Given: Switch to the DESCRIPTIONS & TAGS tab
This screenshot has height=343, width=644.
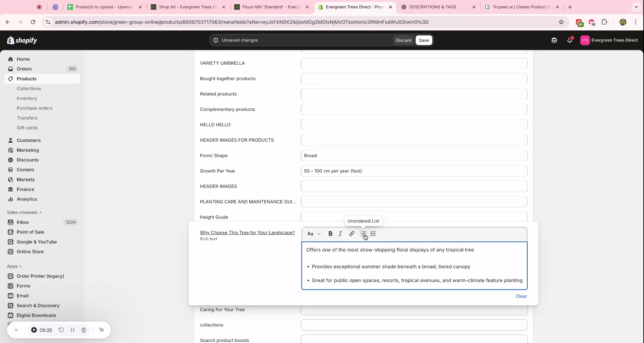Looking at the screenshot, I should (x=433, y=7).
